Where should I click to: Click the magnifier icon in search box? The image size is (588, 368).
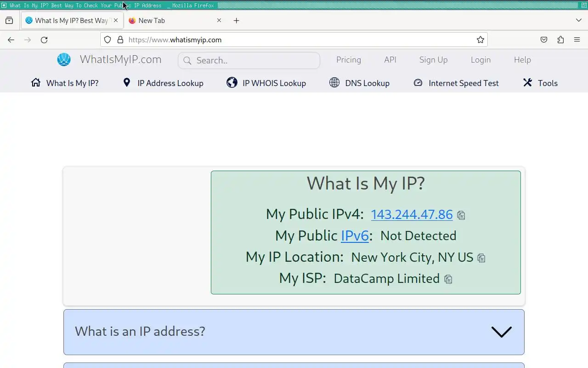[x=187, y=60]
